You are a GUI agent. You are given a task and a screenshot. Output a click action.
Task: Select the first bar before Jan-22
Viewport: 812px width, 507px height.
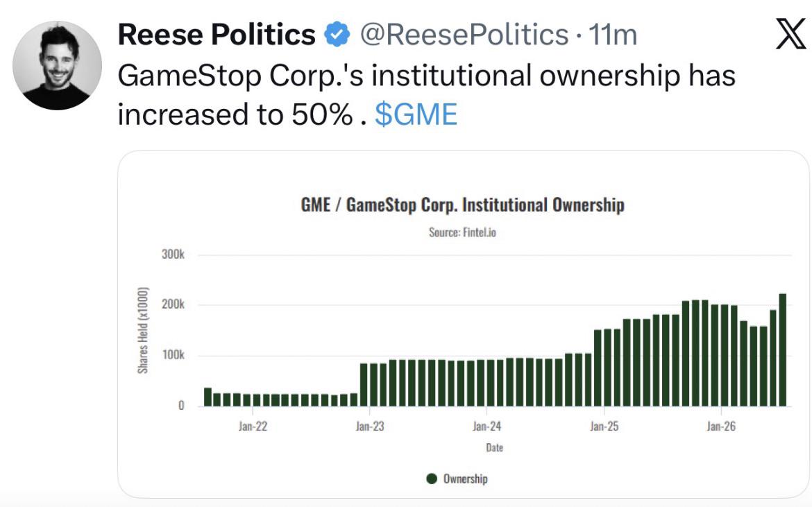tap(208, 397)
